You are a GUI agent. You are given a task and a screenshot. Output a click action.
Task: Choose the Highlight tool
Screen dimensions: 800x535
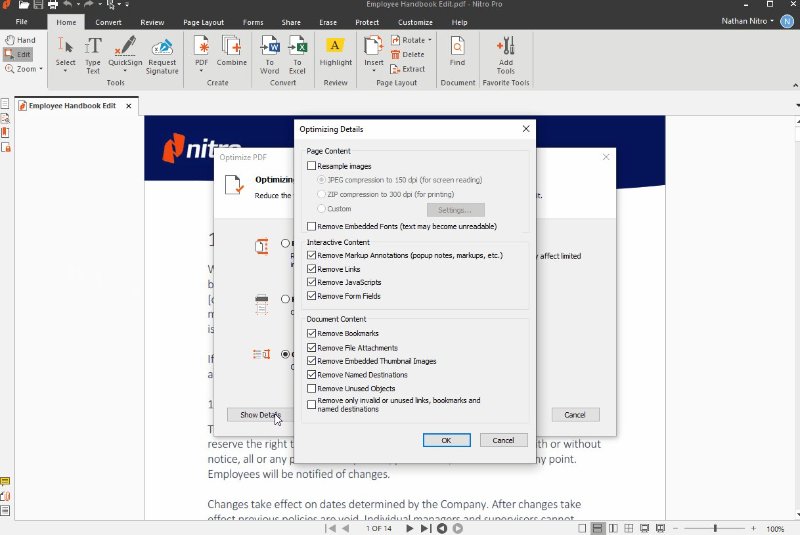(x=335, y=52)
